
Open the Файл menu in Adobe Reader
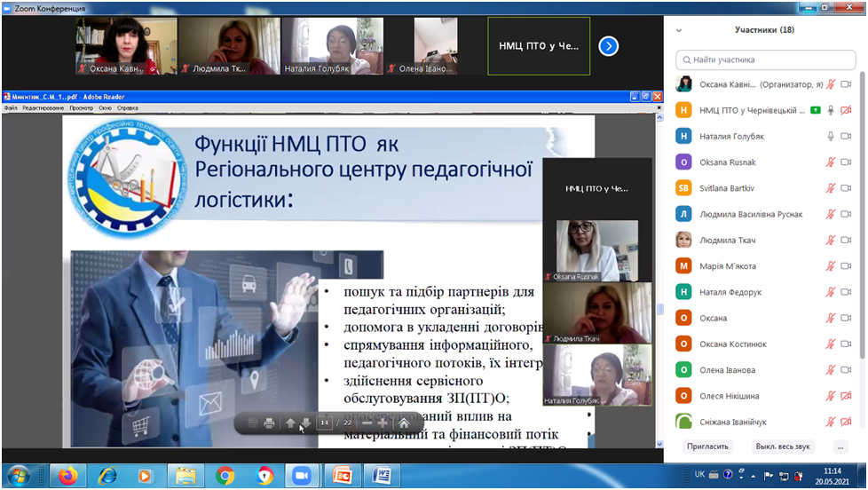pos(11,108)
